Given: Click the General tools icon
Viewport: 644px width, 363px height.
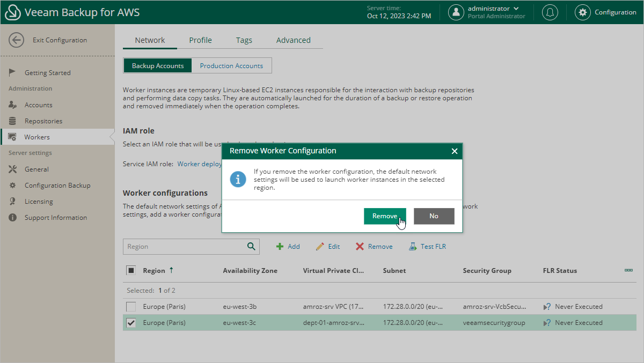Looking at the screenshot, I should click(13, 169).
